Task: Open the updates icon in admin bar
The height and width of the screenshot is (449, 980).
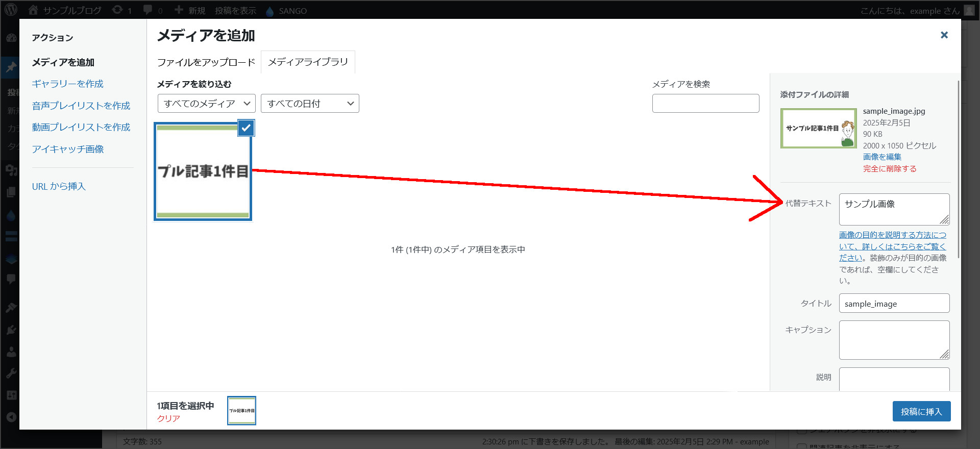Action: pyautogui.click(x=117, y=10)
